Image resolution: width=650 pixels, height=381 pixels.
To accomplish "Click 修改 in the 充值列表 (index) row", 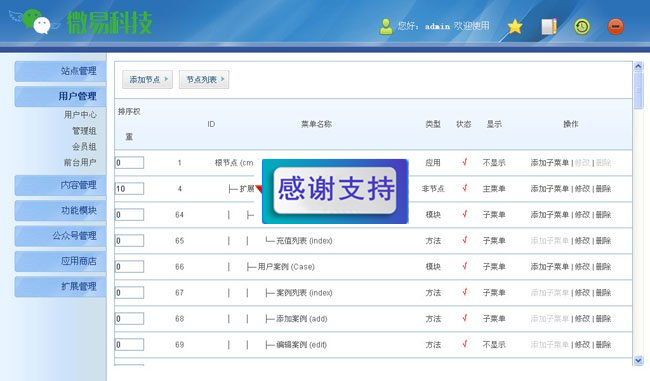I will [582, 240].
